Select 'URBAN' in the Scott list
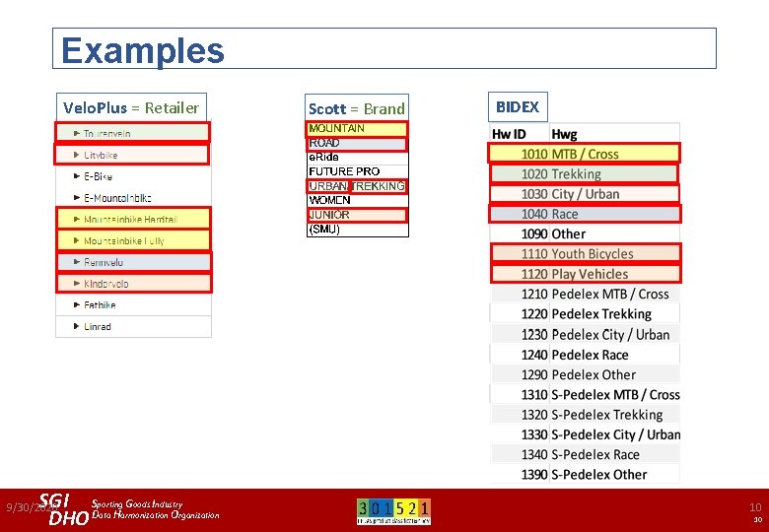Screen dimensions: 769x532 pos(328,186)
